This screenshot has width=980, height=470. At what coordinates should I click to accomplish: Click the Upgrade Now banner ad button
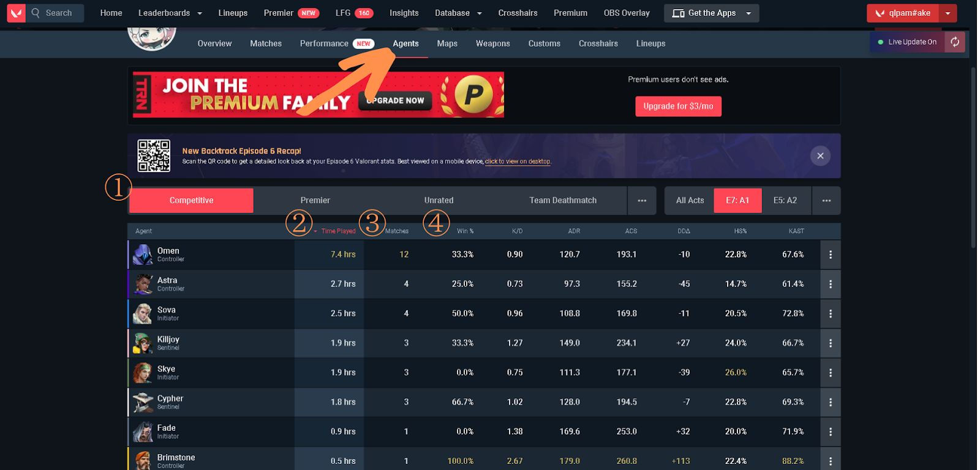pos(396,100)
